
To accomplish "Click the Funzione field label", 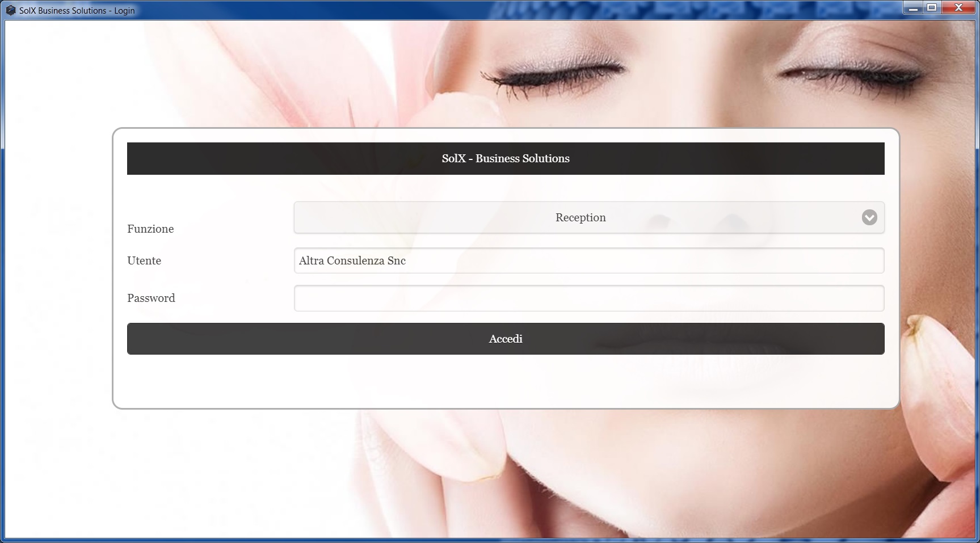I will point(150,229).
